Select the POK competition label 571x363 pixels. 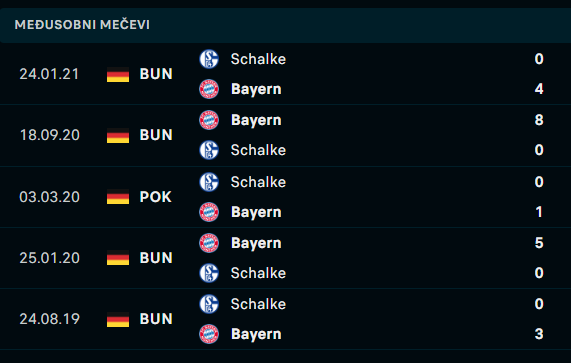pyautogui.click(x=155, y=197)
